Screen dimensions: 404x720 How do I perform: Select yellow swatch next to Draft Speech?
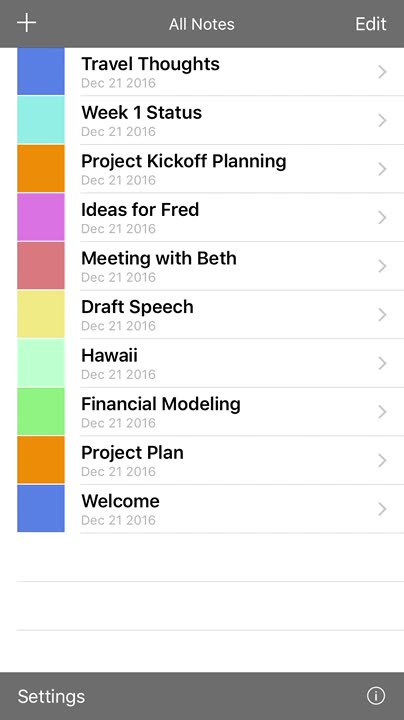41,314
